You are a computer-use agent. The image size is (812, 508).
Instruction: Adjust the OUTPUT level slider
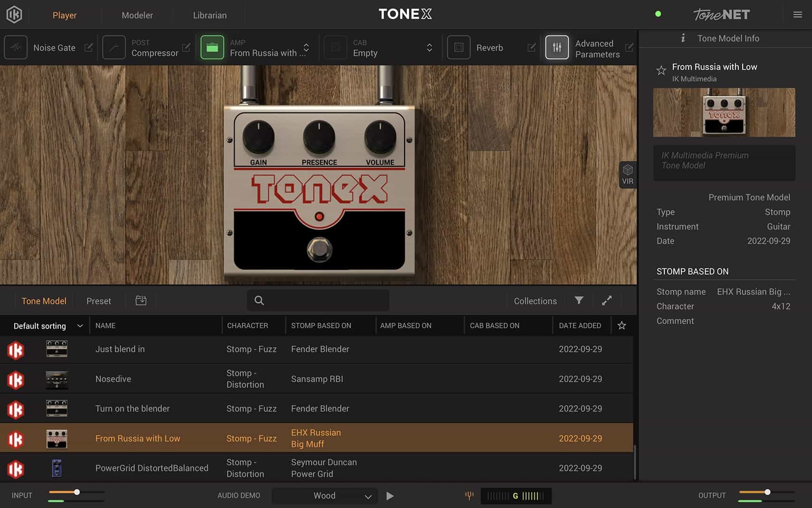tap(767, 492)
